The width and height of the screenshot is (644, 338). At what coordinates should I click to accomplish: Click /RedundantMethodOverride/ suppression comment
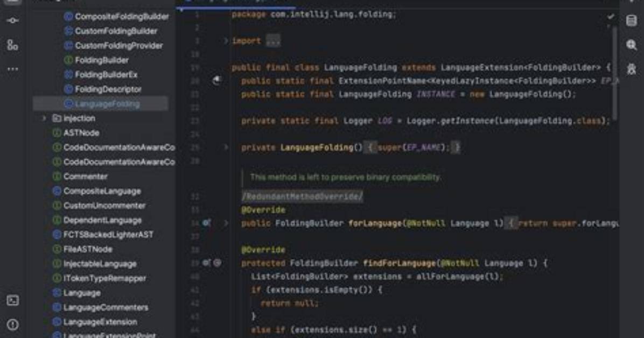(302, 197)
